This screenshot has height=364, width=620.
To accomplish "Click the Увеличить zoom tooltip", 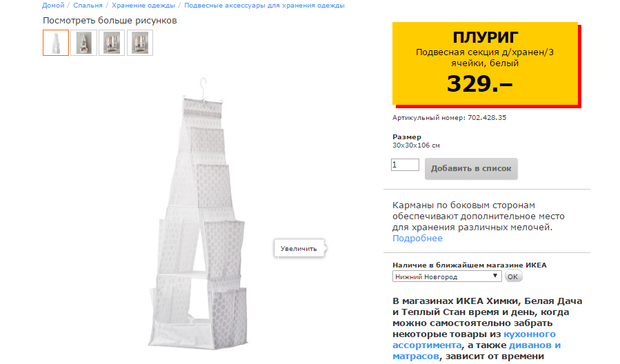I will coord(299,249).
